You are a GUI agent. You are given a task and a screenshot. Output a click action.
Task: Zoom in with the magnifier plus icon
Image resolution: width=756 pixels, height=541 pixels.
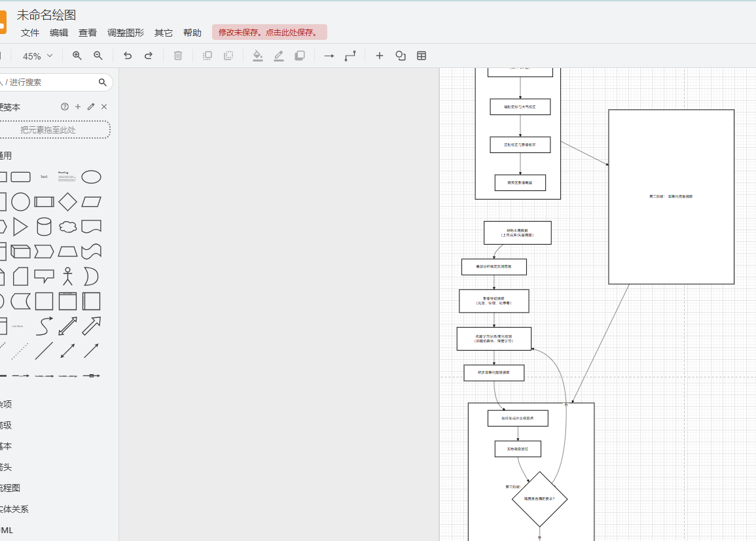pos(77,56)
